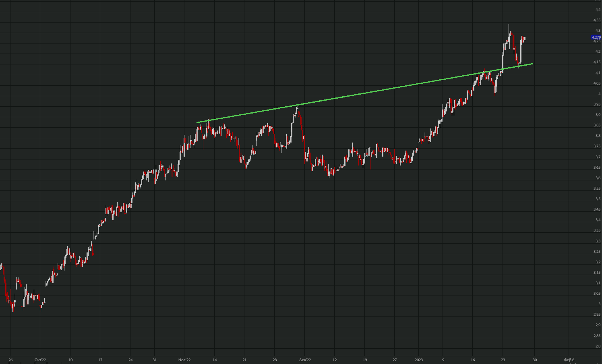Click the Φεβ 6 date axis label
Viewport: 602px width, 364px height.
coord(569,360)
